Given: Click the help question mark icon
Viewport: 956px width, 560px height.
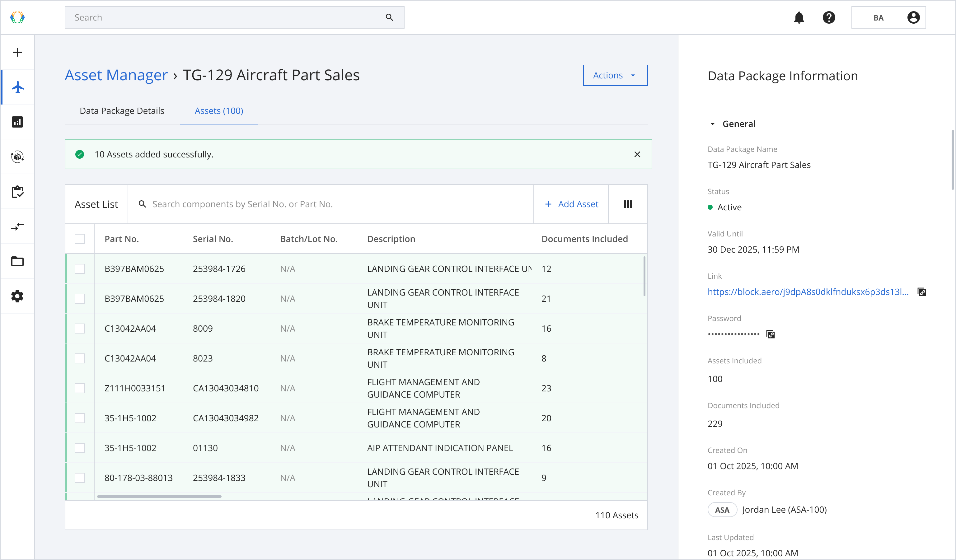Looking at the screenshot, I should [829, 17].
